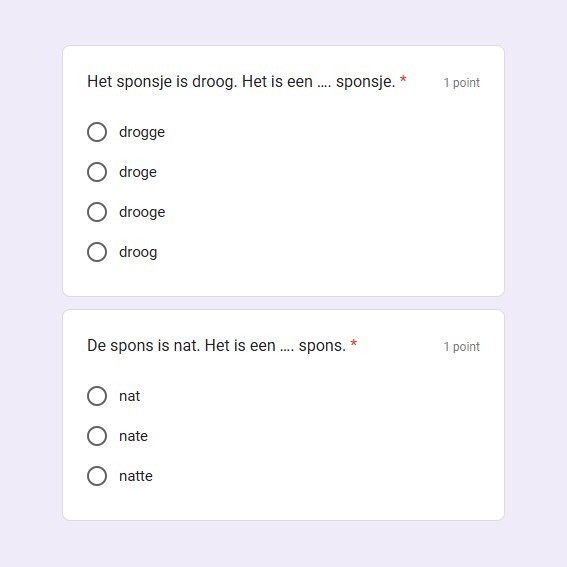Choose the 'droge' radio button circle

97,172
